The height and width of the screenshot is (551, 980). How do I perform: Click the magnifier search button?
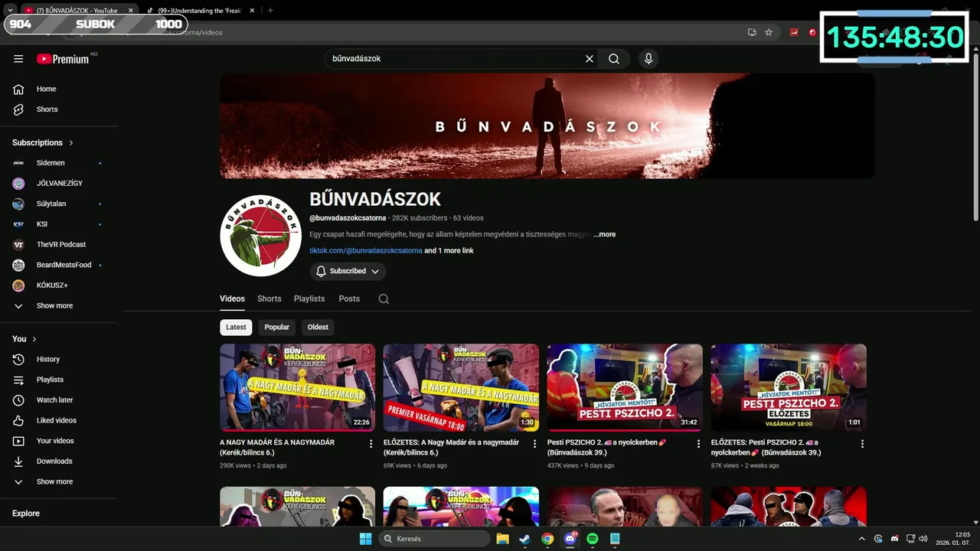click(x=614, y=59)
